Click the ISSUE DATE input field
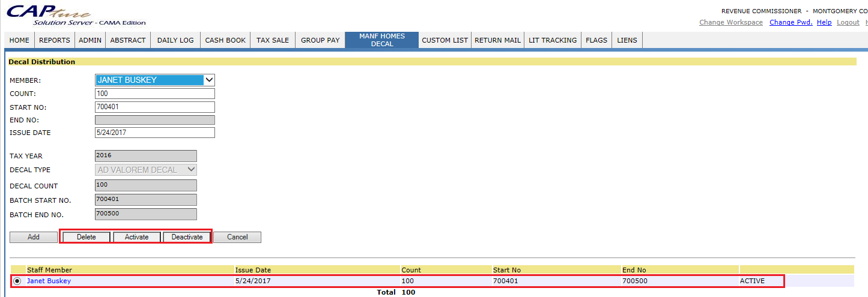 tap(154, 133)
